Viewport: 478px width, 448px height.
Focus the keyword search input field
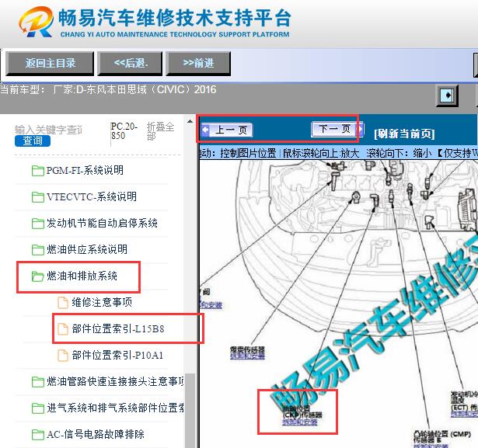[49, 130]
